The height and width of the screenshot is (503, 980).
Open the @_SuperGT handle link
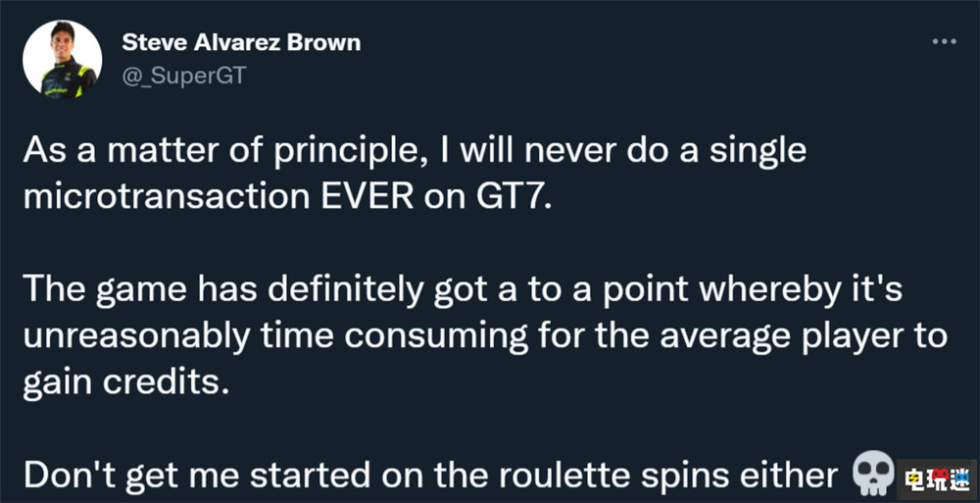pyautogui.click(x=183, y=75)
